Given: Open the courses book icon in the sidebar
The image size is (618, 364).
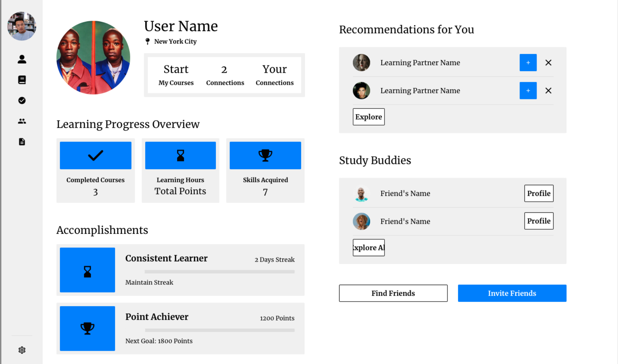Looking at the screenshot, I should (22, 80).
